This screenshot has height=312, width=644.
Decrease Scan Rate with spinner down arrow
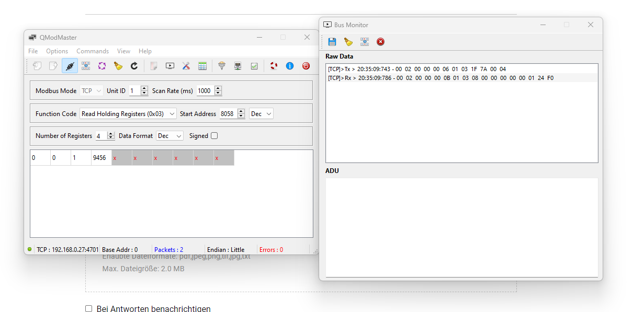pos(218,94)
